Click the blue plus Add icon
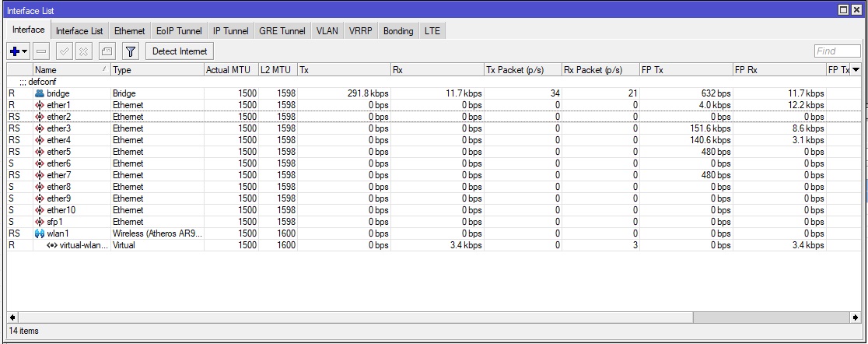The width and height of the screenshot is (868, 344). [15, 51]
